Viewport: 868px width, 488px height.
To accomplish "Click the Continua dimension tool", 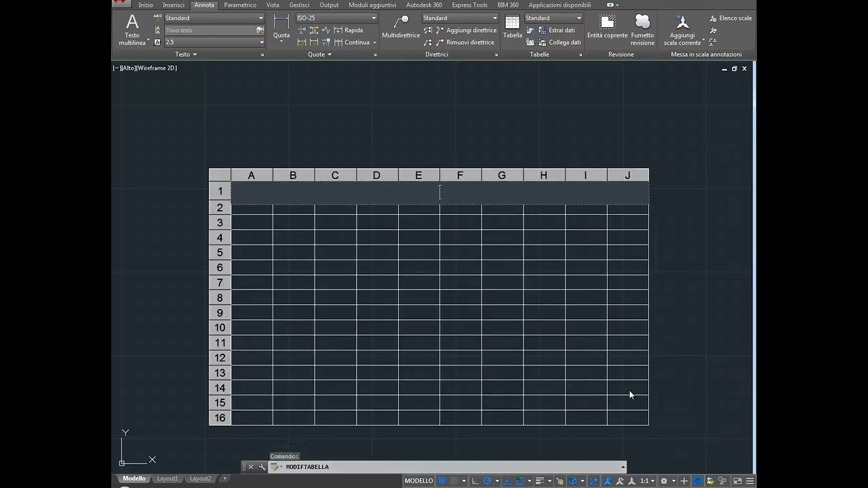I will pyautogui.click(x=351, y=42).
